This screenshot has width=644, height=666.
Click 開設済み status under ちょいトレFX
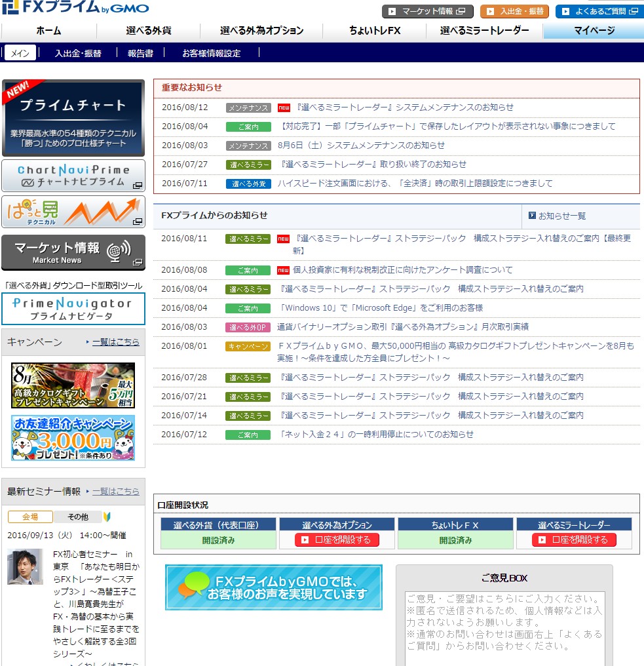(x=455, y=540)
